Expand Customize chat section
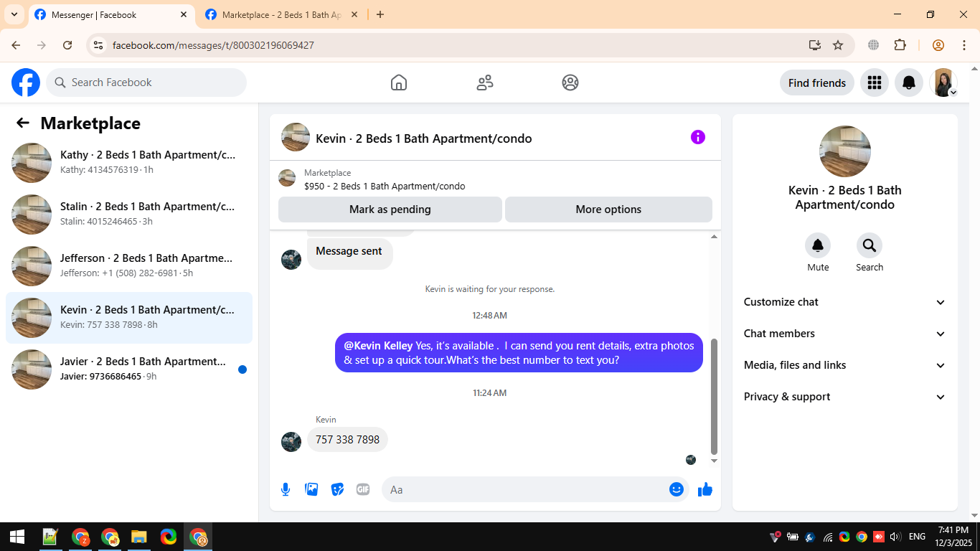 pyautogui.click(x=845, y=302)
